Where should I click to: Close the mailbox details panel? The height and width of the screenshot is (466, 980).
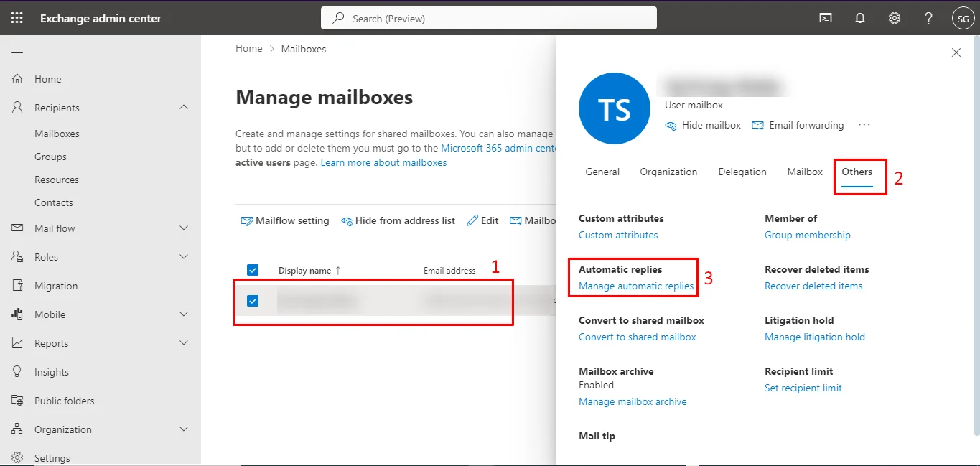coord(956,52)
